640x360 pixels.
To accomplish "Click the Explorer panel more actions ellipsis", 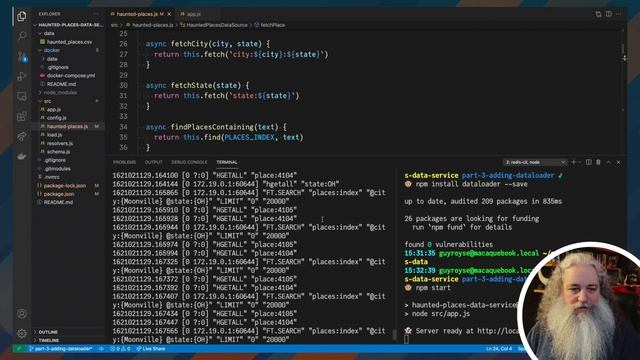I will point(96,14).
